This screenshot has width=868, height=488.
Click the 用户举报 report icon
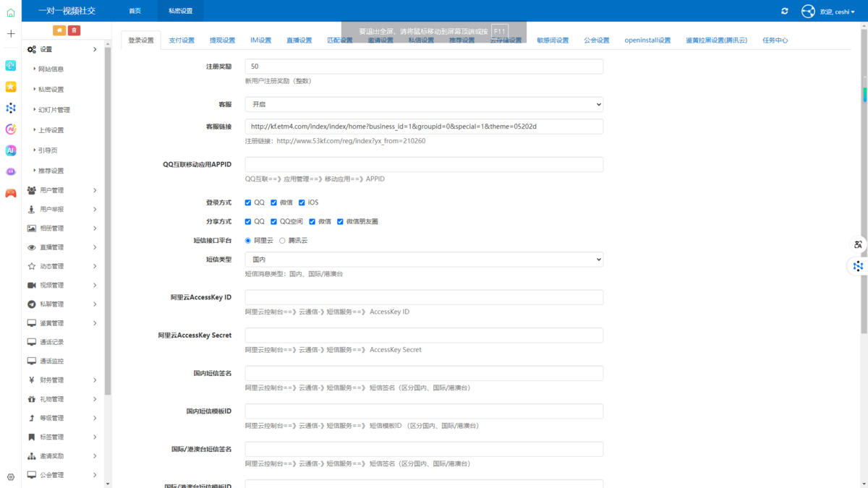click(32, 209)
